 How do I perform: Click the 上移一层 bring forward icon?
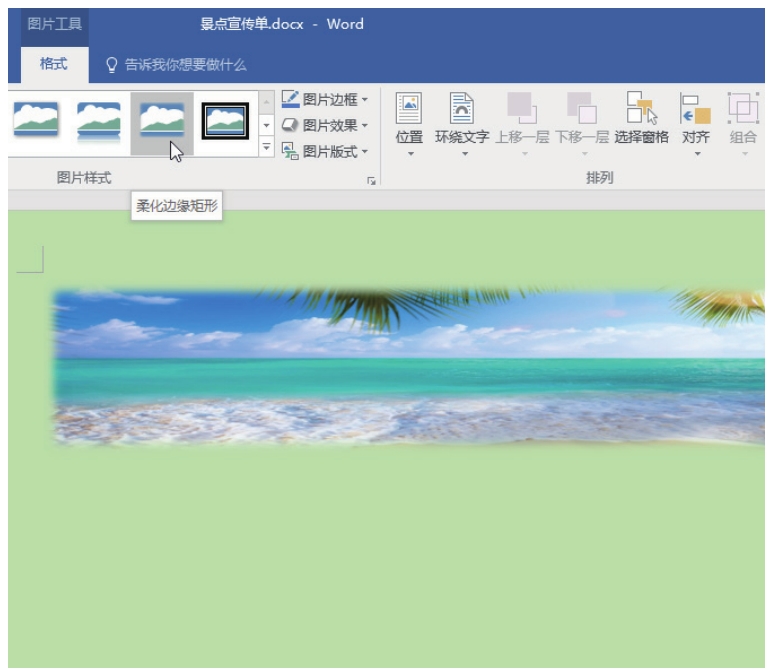coord(522,108)
